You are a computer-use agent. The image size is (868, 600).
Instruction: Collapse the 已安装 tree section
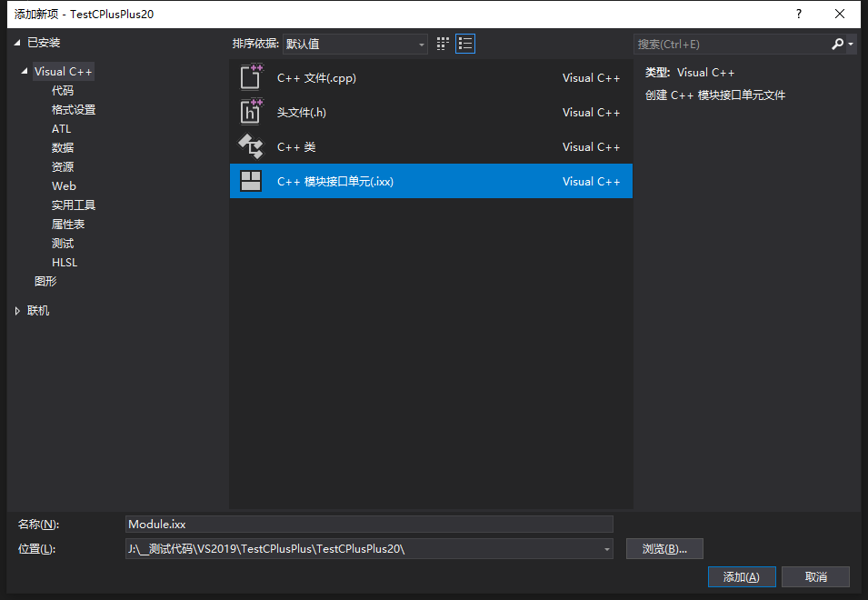(x=17, y=43)
